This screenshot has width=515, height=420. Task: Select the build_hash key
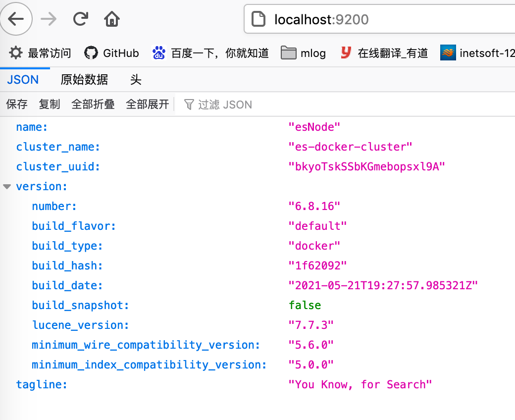point(67,265)
